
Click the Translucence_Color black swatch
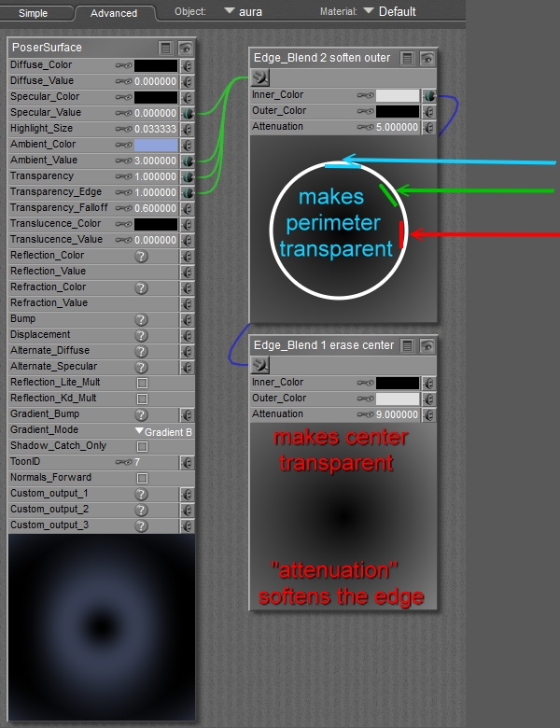(156, 224)
